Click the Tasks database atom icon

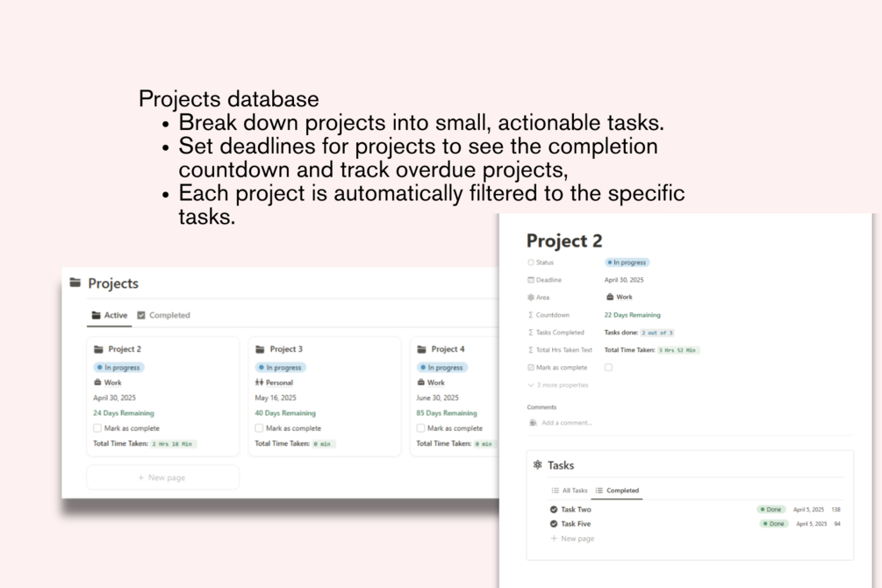coord(538,465)
